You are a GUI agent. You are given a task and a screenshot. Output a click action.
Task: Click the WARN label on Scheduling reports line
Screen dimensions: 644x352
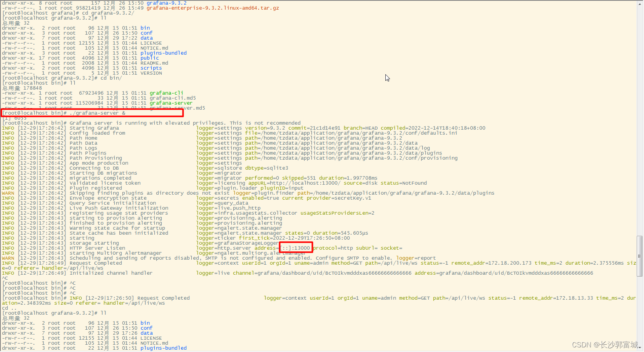point(8,258)
